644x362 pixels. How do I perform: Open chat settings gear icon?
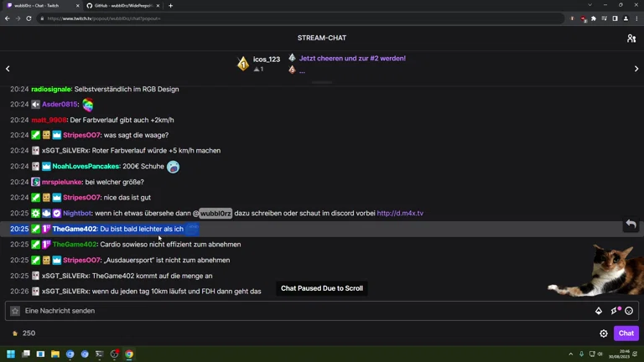click(604, 334)
